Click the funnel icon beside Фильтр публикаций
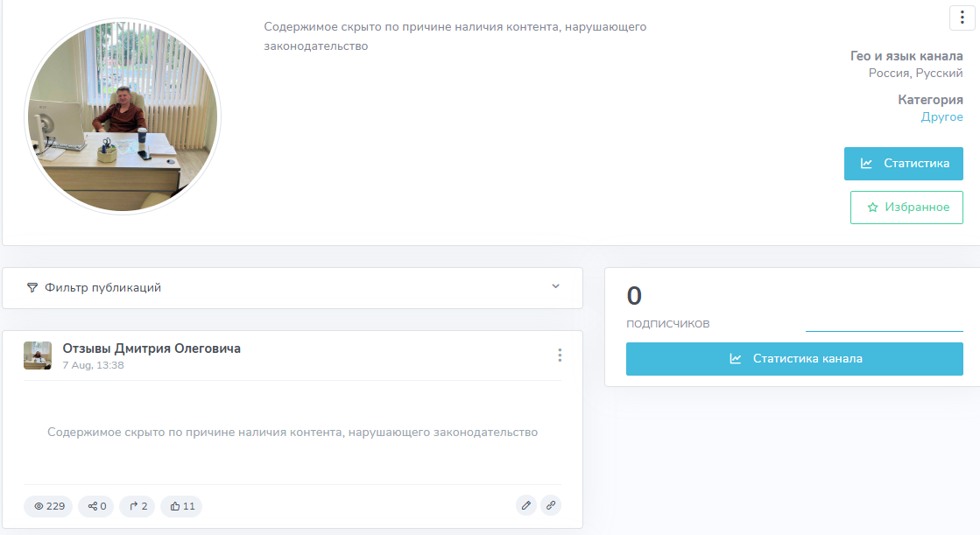 pyautogui.click(x=32, y=287)
